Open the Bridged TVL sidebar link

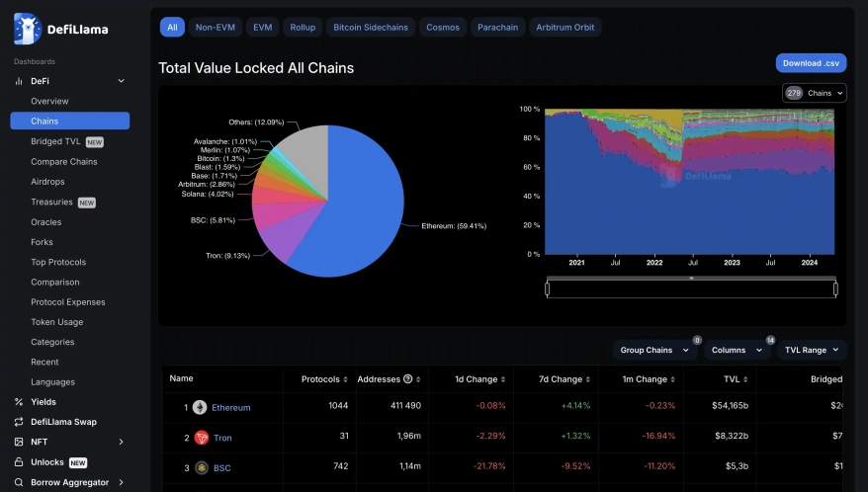[55, 141]
